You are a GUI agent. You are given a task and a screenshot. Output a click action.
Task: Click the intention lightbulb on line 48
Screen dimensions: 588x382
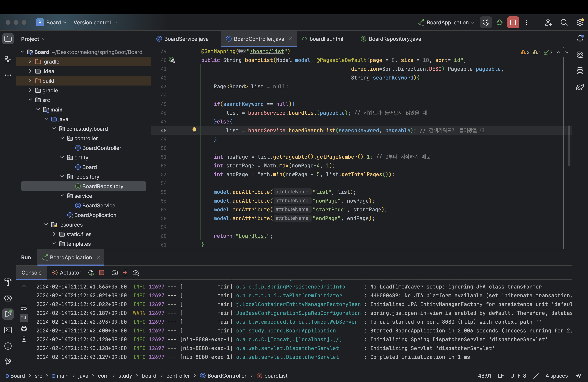coord(194,130)
